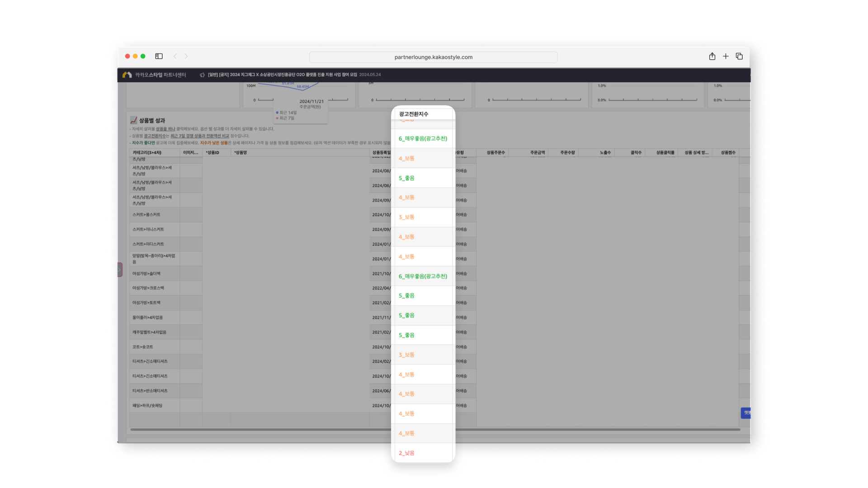Screen dimensions: 868x488
Task: Open the Safari share icon
Action: point(712,56)
